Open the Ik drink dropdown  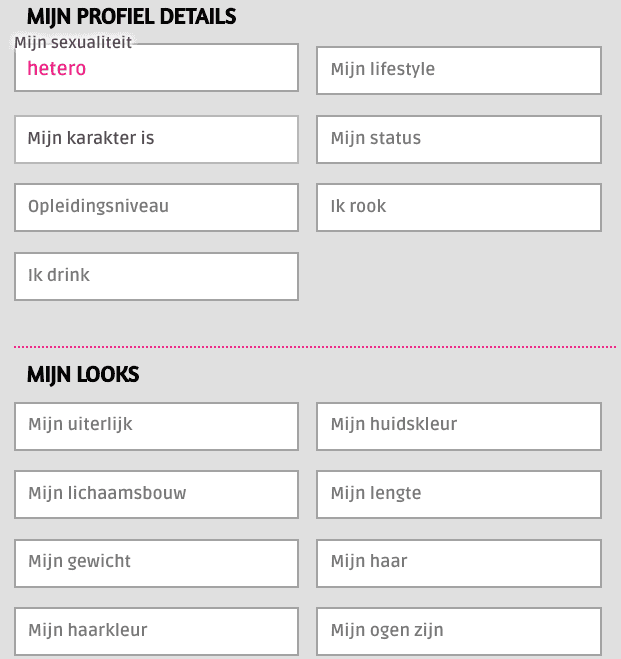pyautogui.click(x=156, y=276)
